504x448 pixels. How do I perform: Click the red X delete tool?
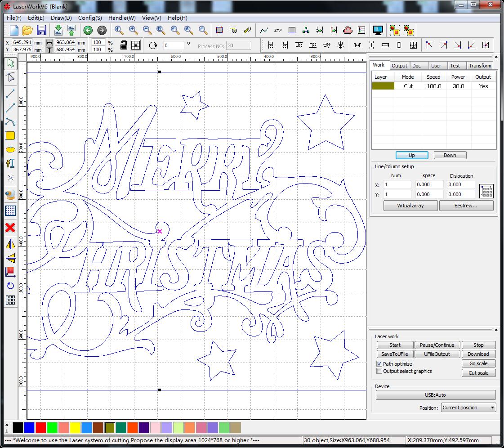click(10, 228)
